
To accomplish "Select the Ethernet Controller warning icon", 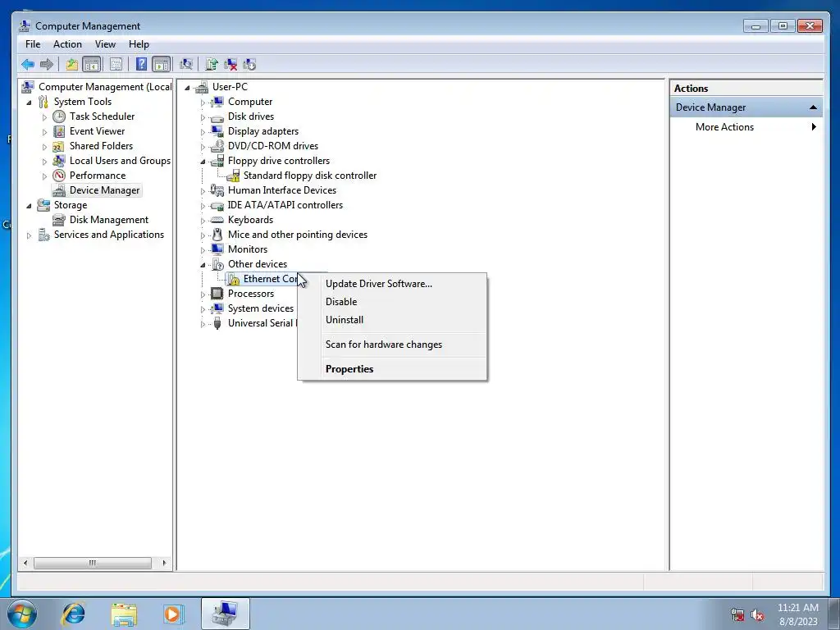I will 233,279.
